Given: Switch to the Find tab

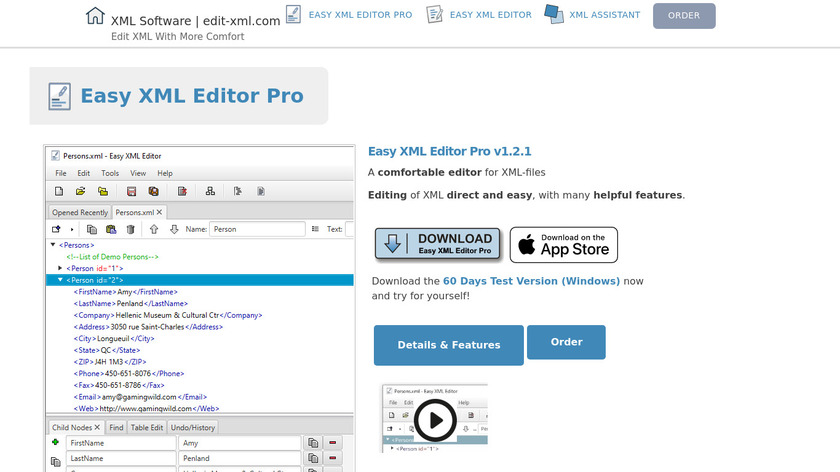Looking at the screenshot, I should [116, 427].
